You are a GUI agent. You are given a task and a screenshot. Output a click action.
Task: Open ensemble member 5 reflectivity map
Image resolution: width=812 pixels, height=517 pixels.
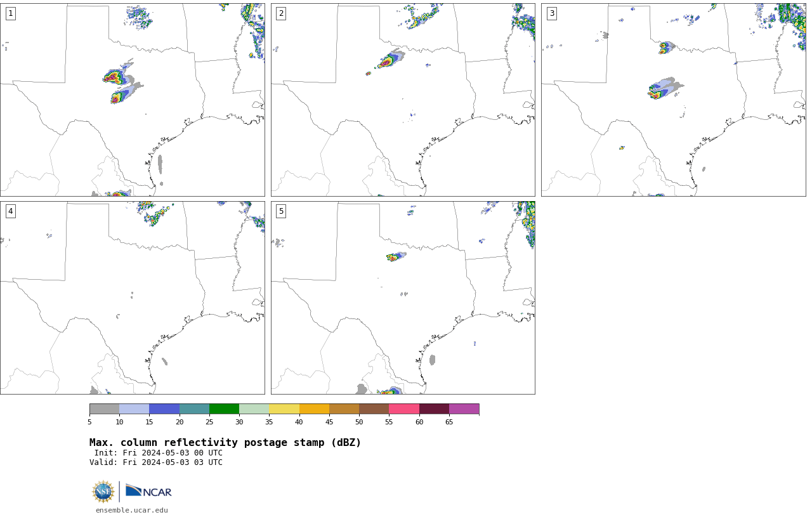(403, 298)
